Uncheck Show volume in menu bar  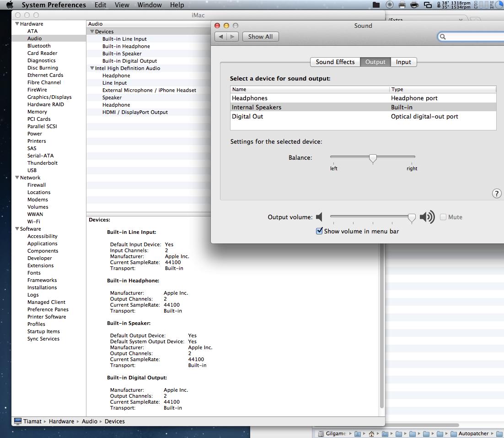pyautogui.click(x=319, y=231)
